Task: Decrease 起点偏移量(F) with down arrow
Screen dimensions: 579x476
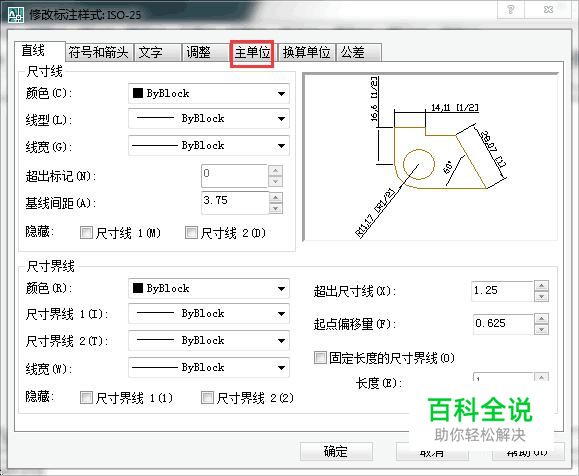Action: [541, 329]
